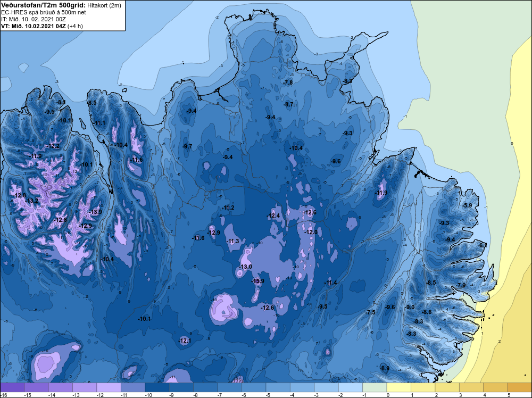
Task: Click the -12.1 temperature label
Action: [185, 341]
